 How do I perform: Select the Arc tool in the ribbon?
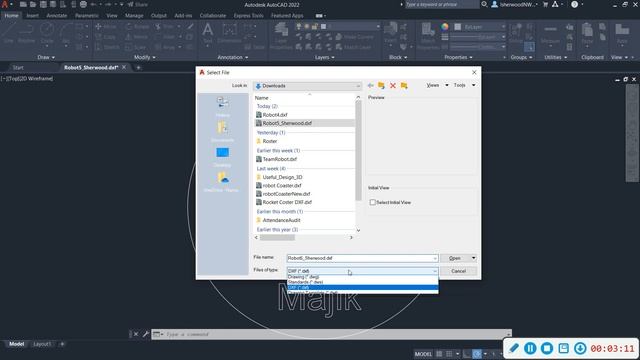(66, 32)
